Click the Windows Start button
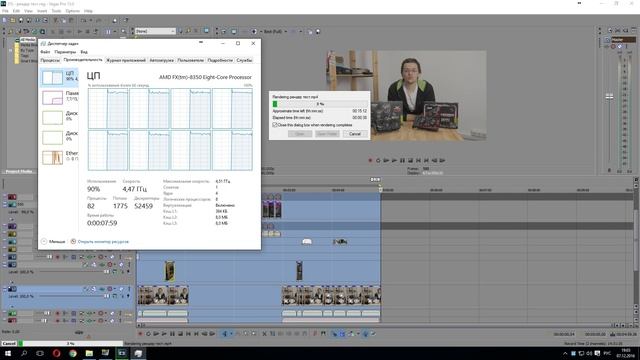Image resolution: width=640 pixels, height=360 pixels. (8, 353)
